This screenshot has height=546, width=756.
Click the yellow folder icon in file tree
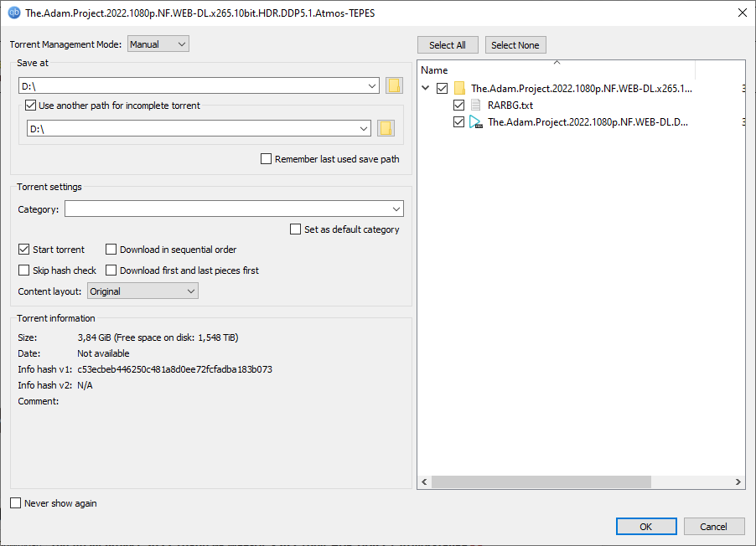(x=459, y=88)
